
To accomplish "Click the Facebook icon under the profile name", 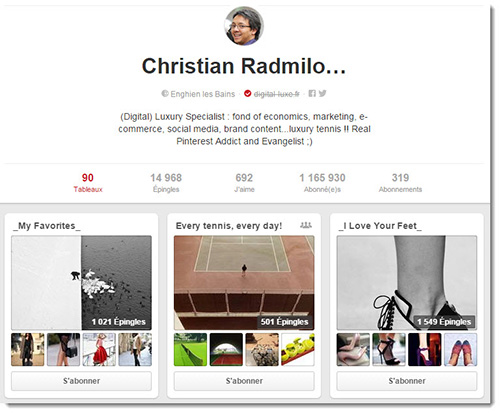I will [x=312, y=94].
